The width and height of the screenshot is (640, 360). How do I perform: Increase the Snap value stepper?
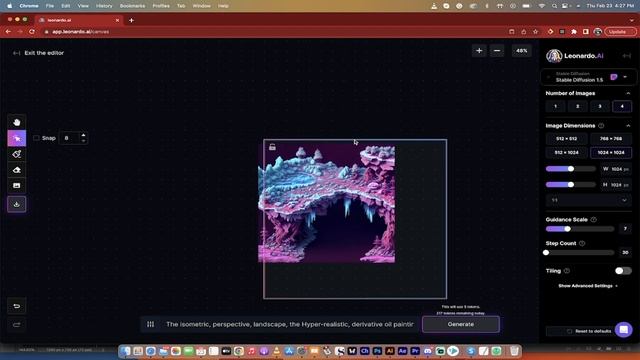(83, 135)
